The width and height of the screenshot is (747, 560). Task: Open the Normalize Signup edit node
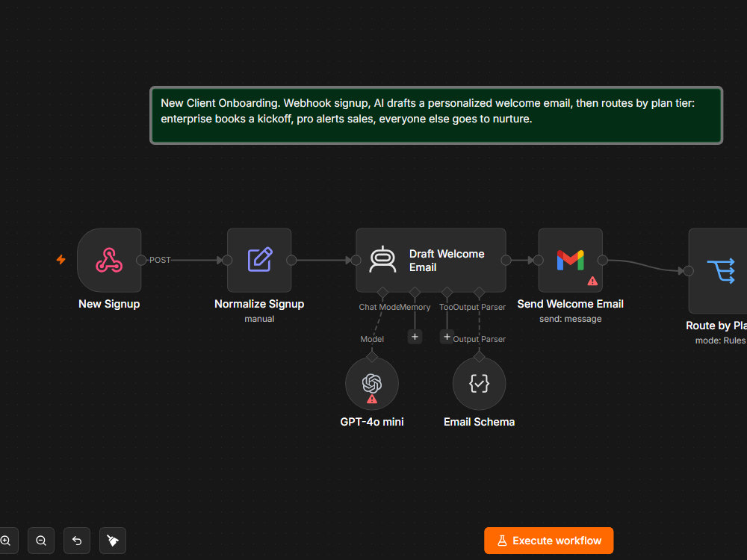[259, 260]
